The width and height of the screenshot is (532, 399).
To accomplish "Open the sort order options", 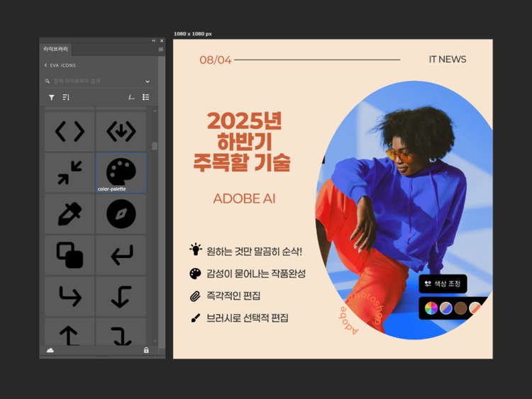I will 66,98.
